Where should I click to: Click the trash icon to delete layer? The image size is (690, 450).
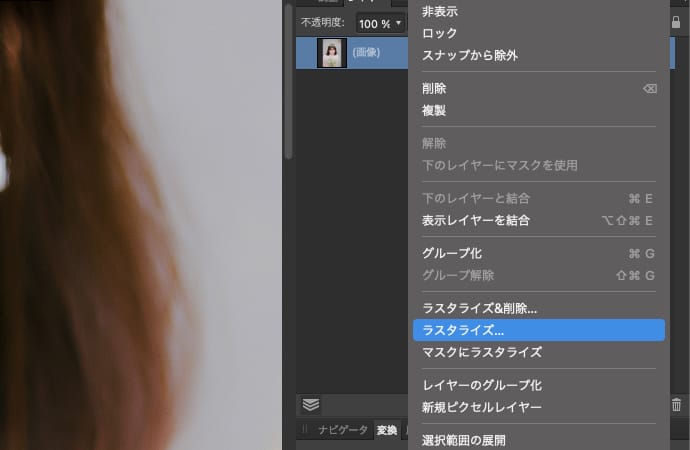[677, 405]
